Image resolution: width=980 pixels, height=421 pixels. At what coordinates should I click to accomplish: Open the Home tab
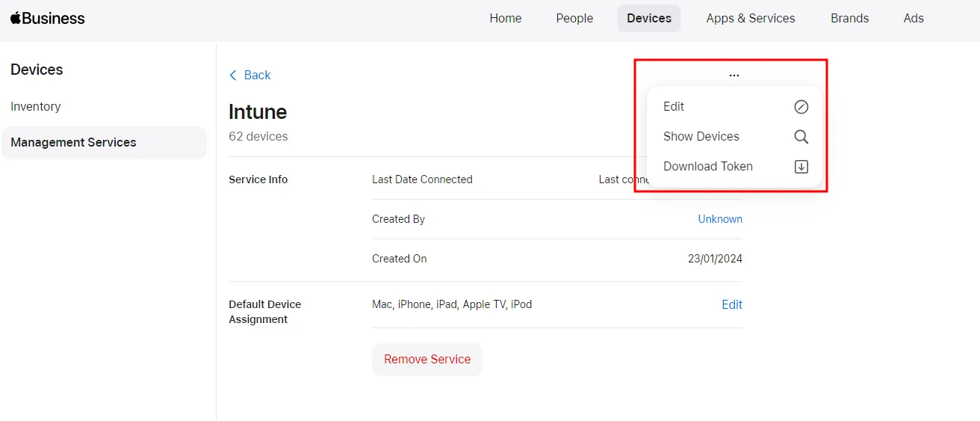tap(506, 19)
